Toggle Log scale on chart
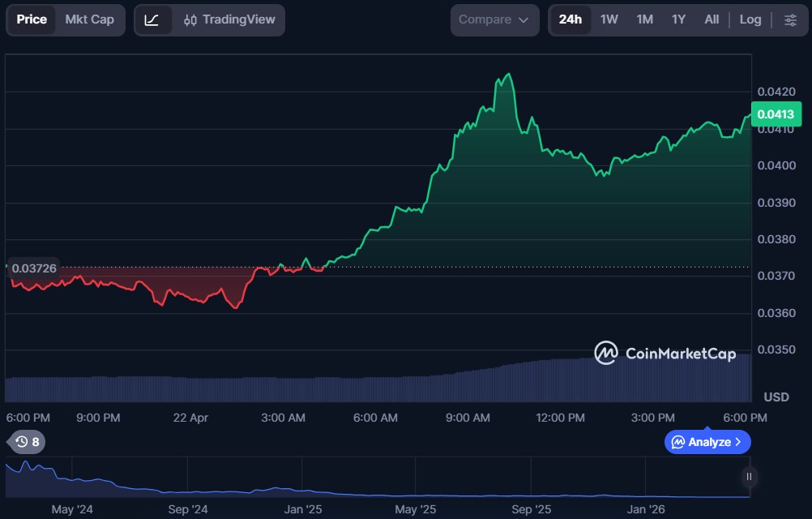812x519 pixels. pyautogui.click(x=750, y=19)
